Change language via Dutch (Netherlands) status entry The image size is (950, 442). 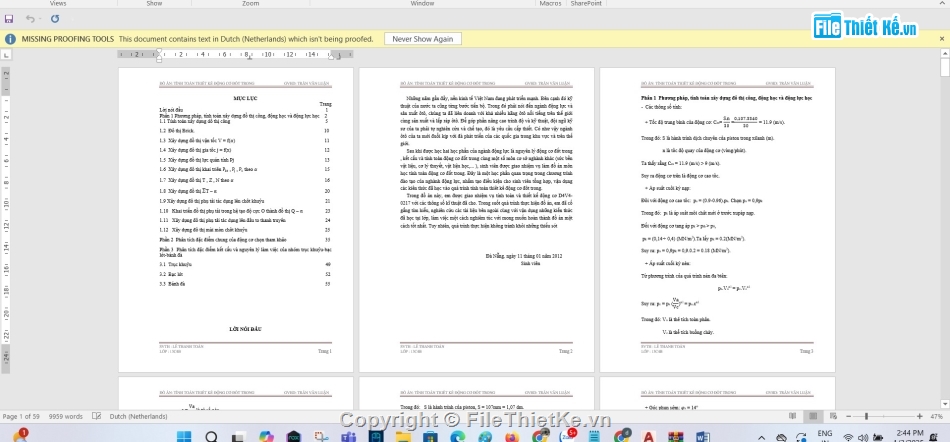point(138,417)
